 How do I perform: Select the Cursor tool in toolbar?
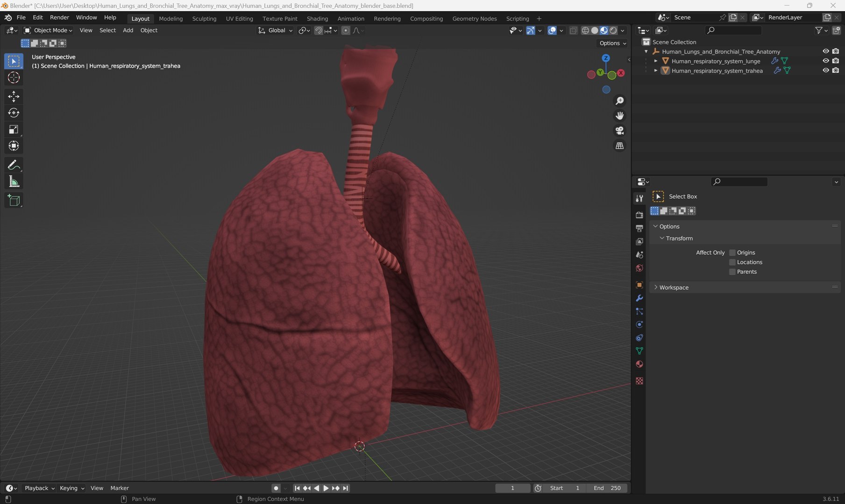point(14,77)
